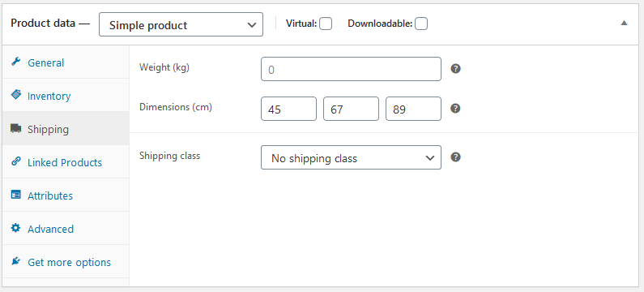The image size is (644, 292).
Task: Click the Weight (kg) input field
Action: (x=351, y=69)
